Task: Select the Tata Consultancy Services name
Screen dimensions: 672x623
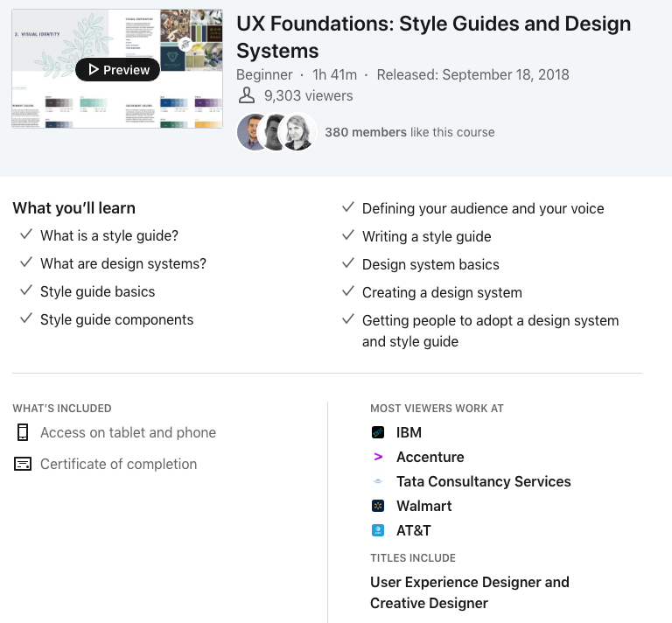Action: (483, 481)
